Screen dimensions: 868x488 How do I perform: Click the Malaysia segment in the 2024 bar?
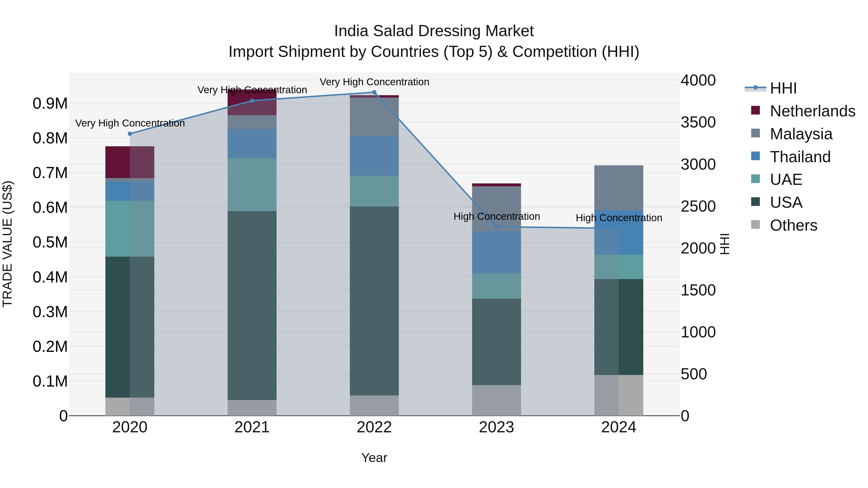tap(619, 188)
